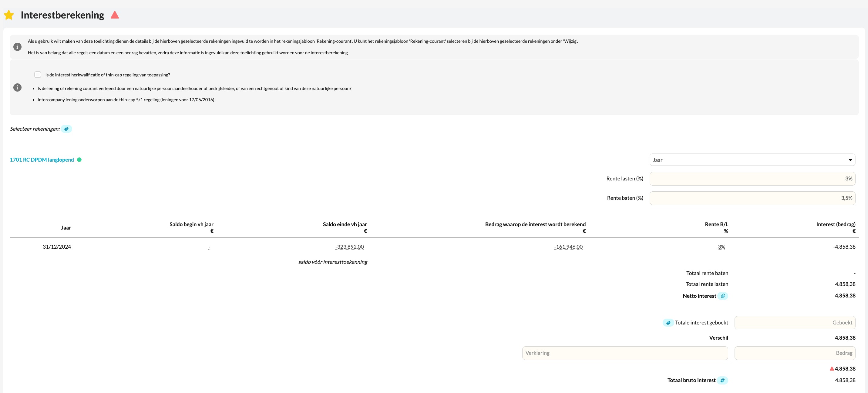Click the yellow favorite star icon
The height and width of the screenshot is (393, 868).
click(9, 15)
